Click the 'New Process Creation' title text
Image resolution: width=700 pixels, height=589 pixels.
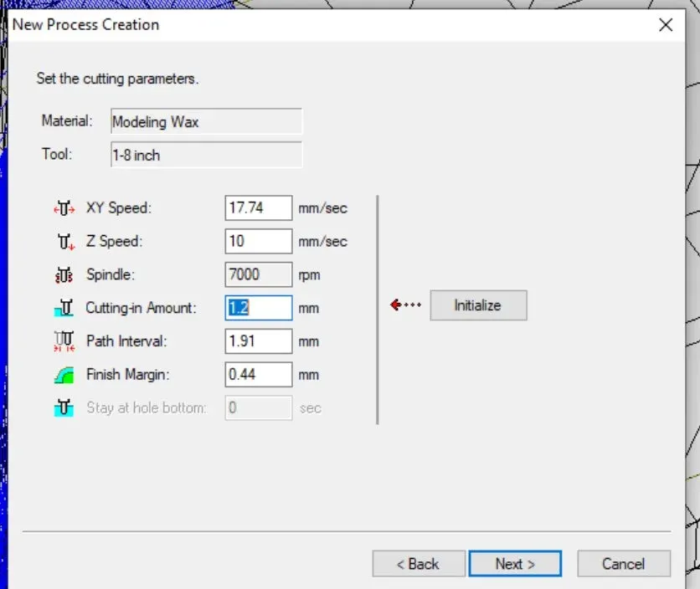point(85,24)
